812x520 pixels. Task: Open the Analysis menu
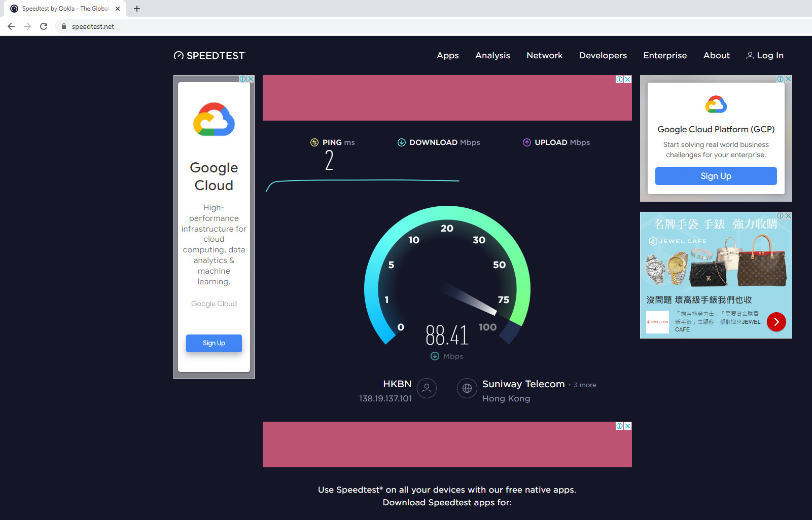492,55
